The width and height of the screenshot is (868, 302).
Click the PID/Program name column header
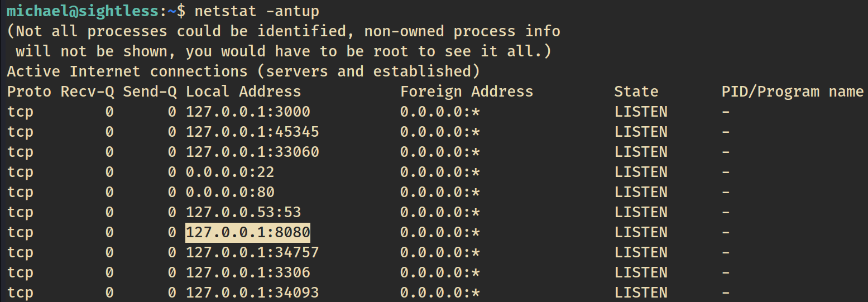(793, 92)
